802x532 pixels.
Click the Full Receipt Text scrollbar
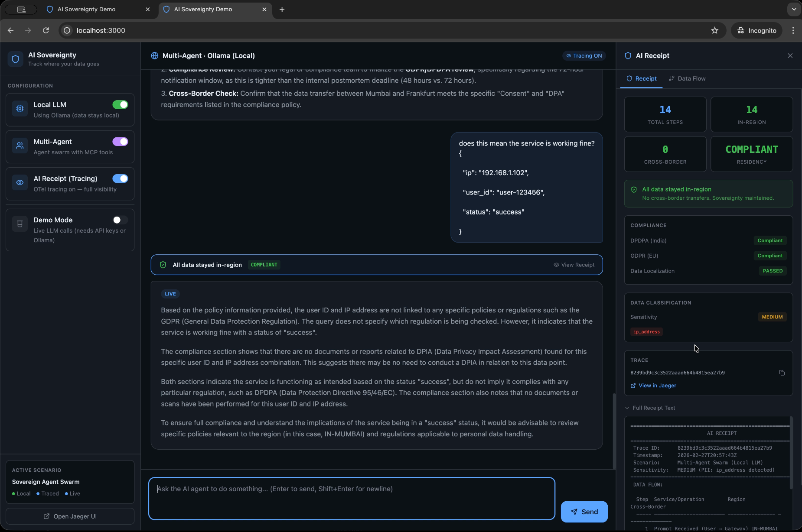click(x=791, y=453)
